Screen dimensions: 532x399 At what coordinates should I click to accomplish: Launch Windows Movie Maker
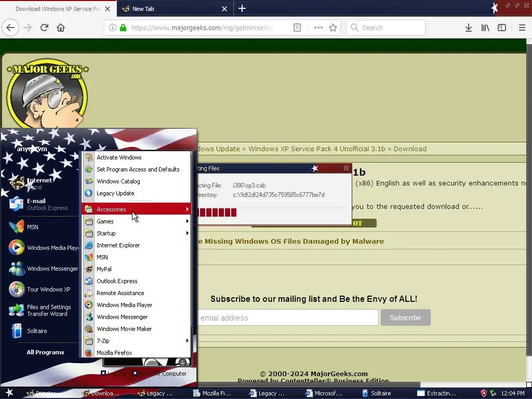136,329
